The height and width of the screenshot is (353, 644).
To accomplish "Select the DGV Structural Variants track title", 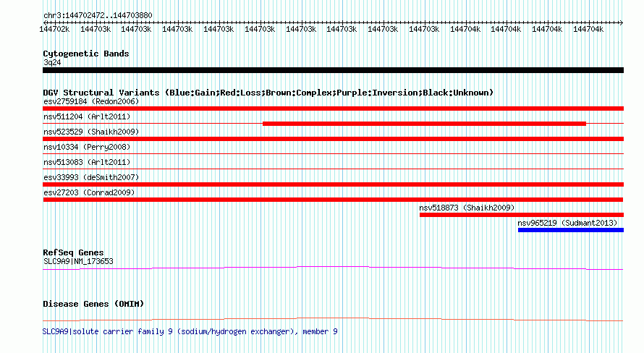I will point(268,93).
